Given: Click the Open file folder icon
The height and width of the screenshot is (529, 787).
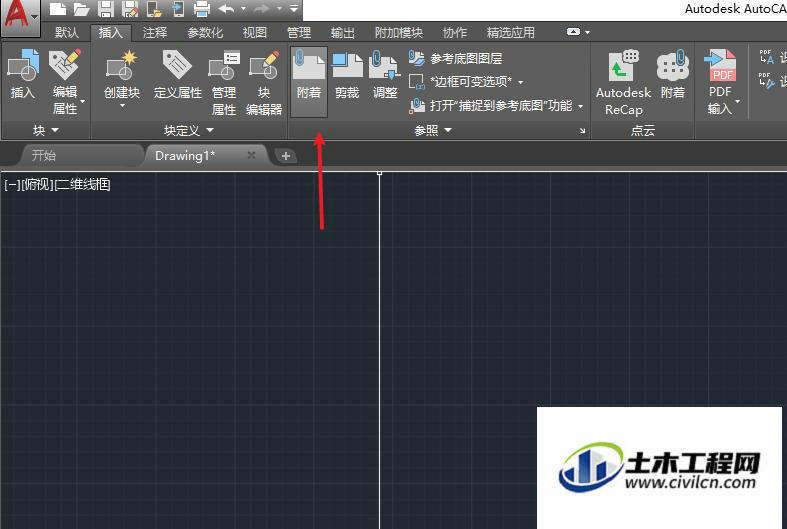Looking at the screenshot, I should click(x=81, y=9).
